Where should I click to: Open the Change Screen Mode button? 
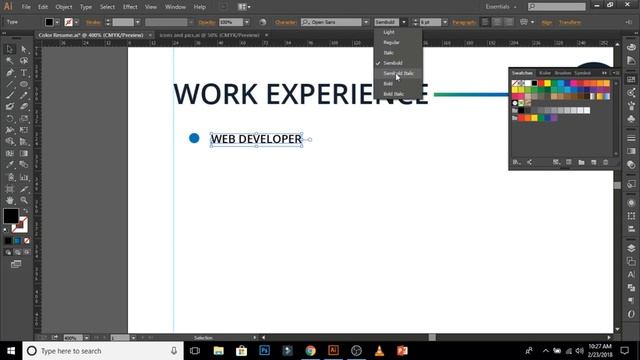pyautogui.click(x=16, y=264)
